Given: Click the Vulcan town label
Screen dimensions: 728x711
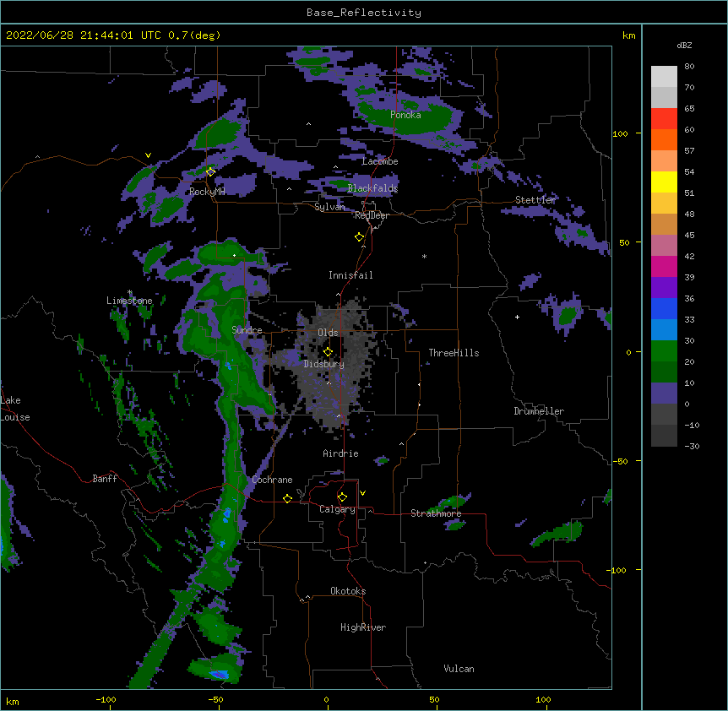Looking at the screenshot, I should tap(459, 669).
